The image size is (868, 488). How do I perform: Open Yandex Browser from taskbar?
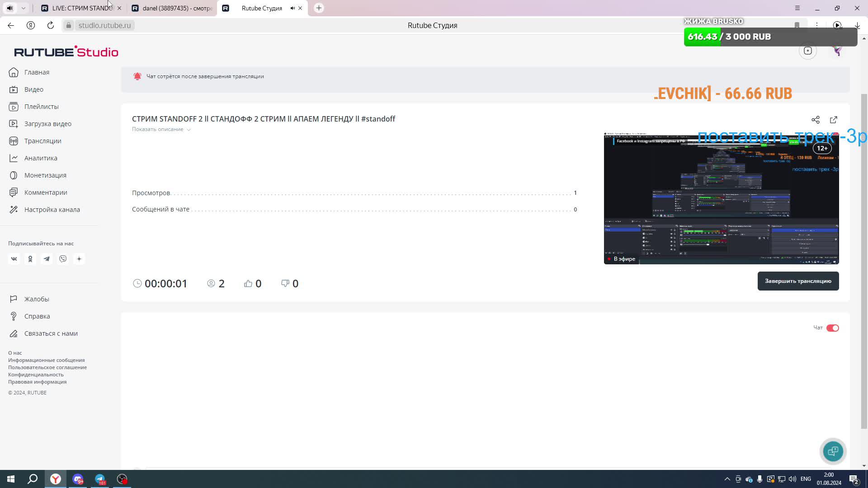(x=56, y=479)
